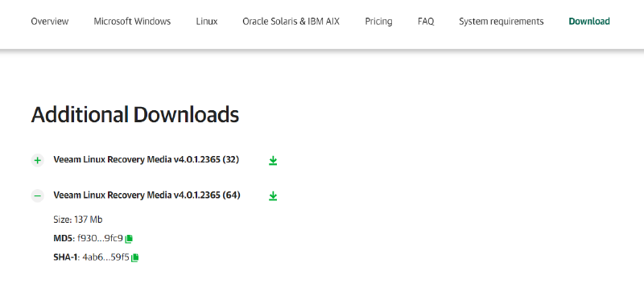Collapse the Recovery Media (64) details
The height and width of the screenshot is (304, 644).
[37, 196]
